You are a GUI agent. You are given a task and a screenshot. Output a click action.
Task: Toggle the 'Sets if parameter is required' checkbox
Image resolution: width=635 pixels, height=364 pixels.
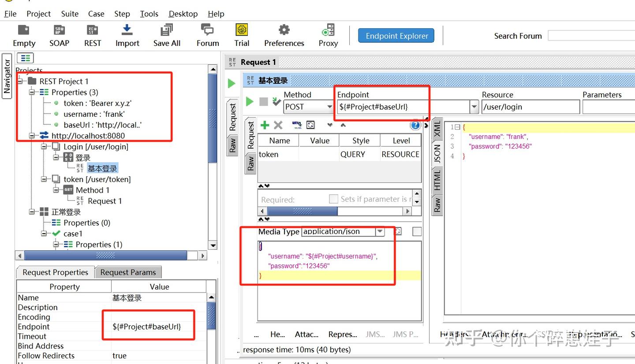(333, 199)
